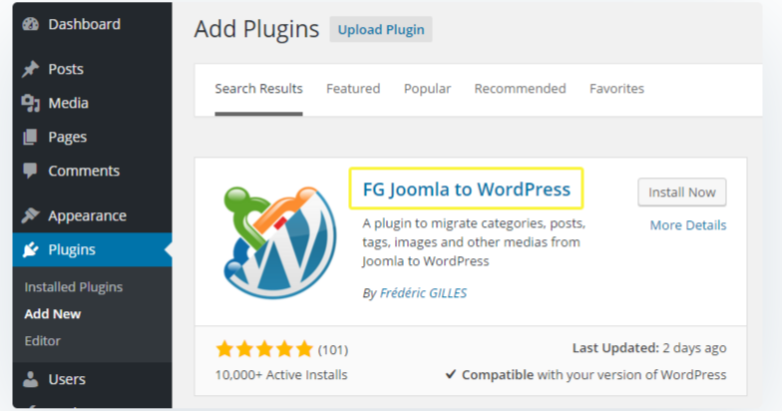
Task: Open FG Joomla to WordPress title link
Action: tap(466, 188)
